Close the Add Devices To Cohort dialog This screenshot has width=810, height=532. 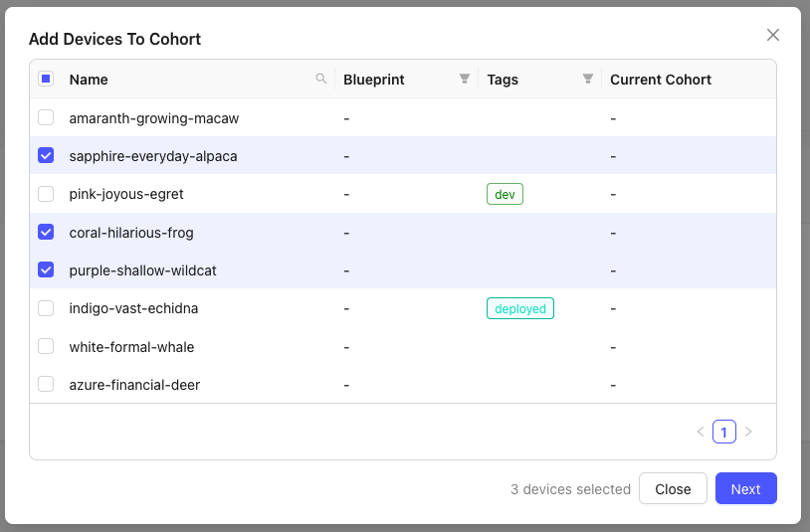[x=773, y=35]
